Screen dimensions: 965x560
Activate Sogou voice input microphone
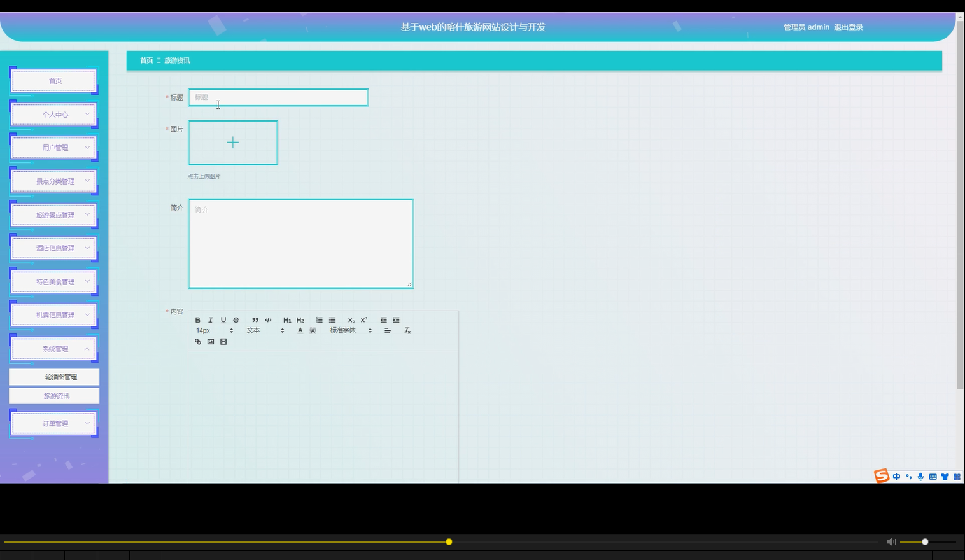920,477
